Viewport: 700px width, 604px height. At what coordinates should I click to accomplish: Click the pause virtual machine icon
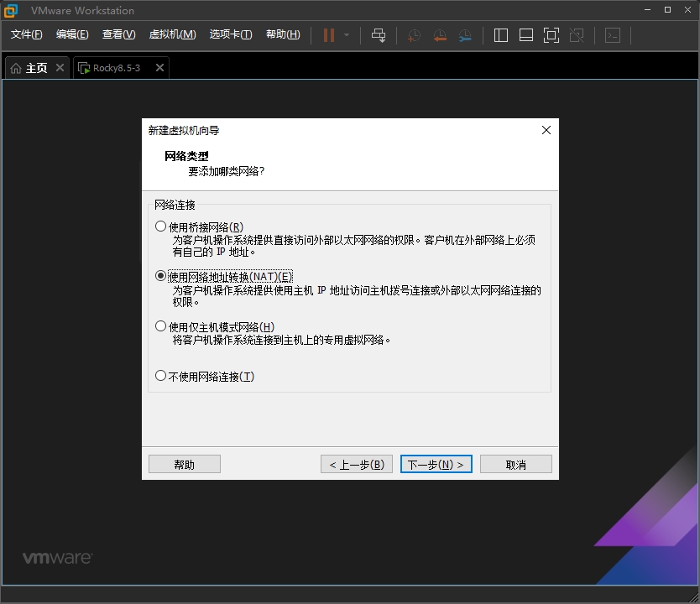coord(329,35)
